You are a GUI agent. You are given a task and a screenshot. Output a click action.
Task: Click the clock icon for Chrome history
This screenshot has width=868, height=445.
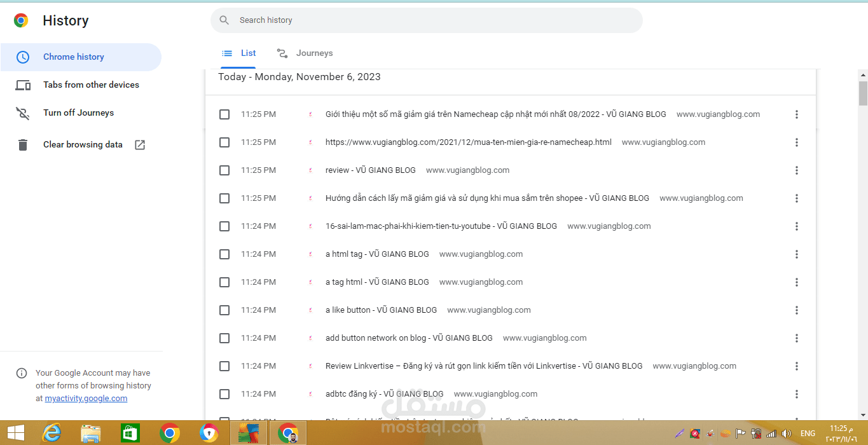pyautogui.click(x=23, y=57)
